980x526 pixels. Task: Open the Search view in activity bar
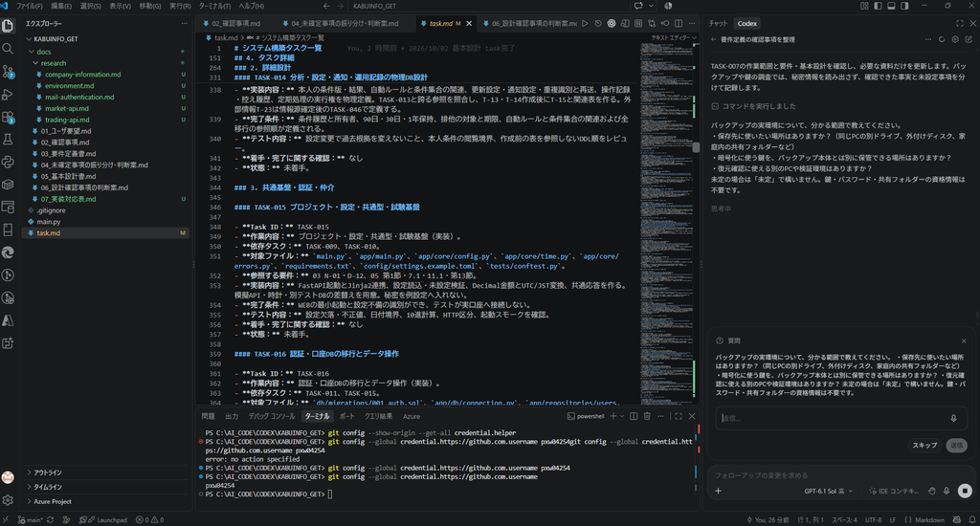8,49
